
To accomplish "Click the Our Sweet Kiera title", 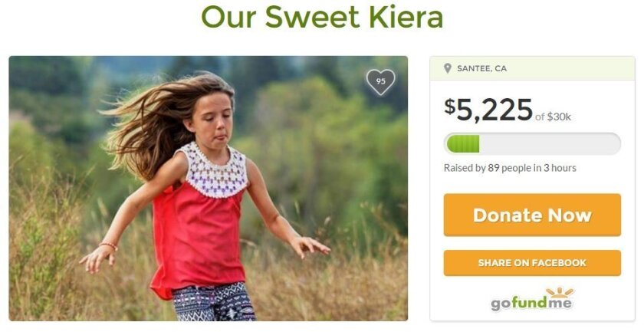I will [x=322, y=18].
